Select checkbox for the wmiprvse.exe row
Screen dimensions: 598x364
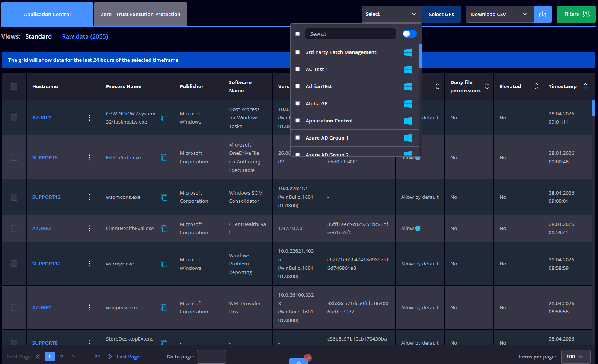pyautogui.click(x=14, y=307)
